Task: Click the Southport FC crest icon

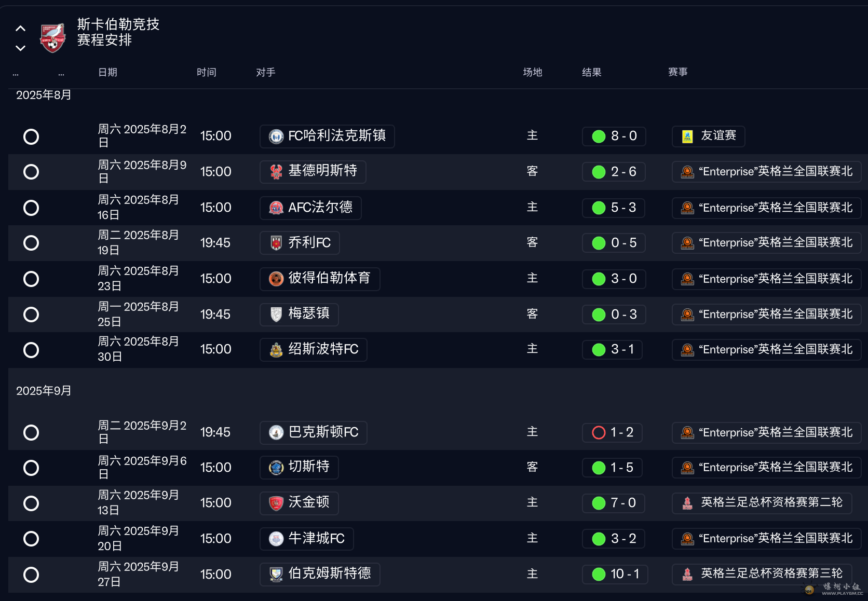Action: point(276,350)
